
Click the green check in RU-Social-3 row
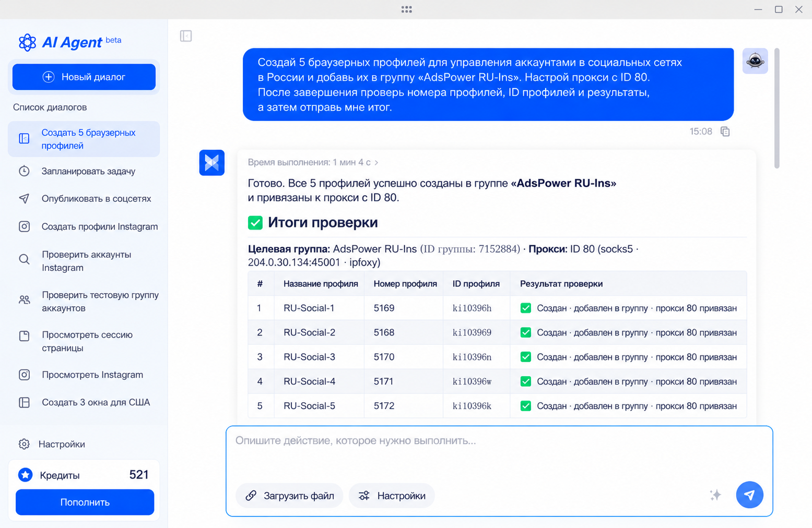tap(526, 357)
